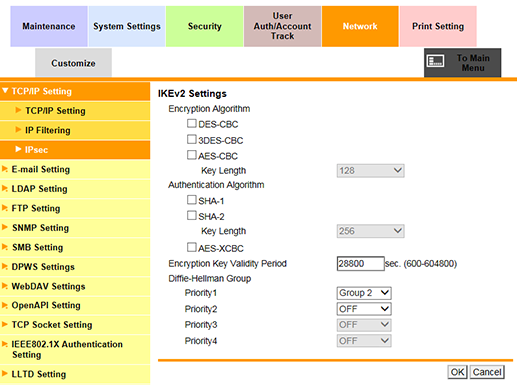Click the arrow icon beside E-mail Setting
Image resolution: width=517 pixels, height=385 pixels.
click(x=5, y=169)
